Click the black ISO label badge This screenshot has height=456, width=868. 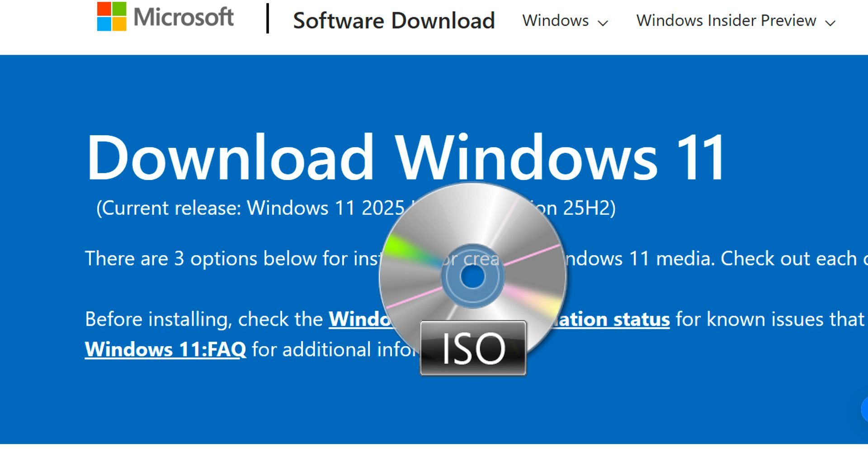pos(473,348)
